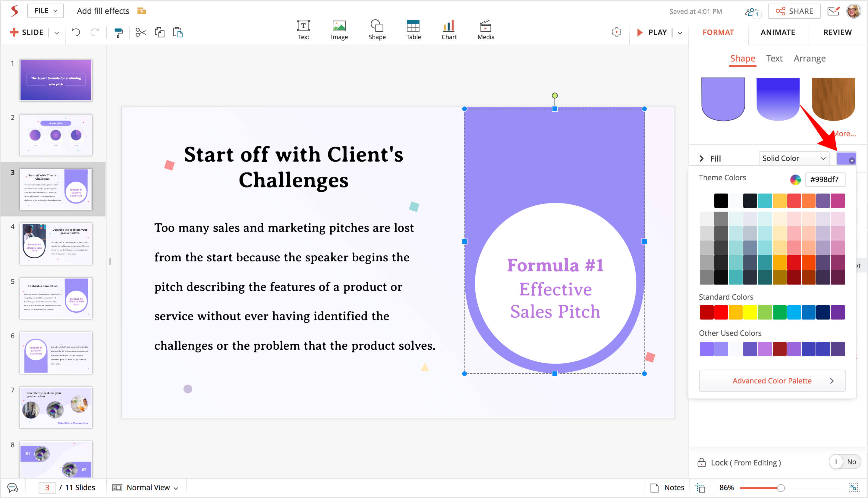
Task: Switch to the ANIMATE tab
Action: (x=777, y=33)
